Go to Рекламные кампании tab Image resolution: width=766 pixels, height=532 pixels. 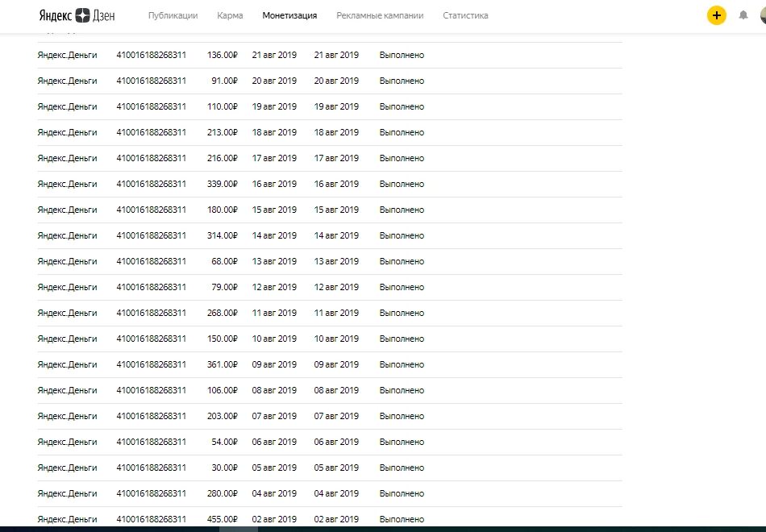click(x=380, y=15)
